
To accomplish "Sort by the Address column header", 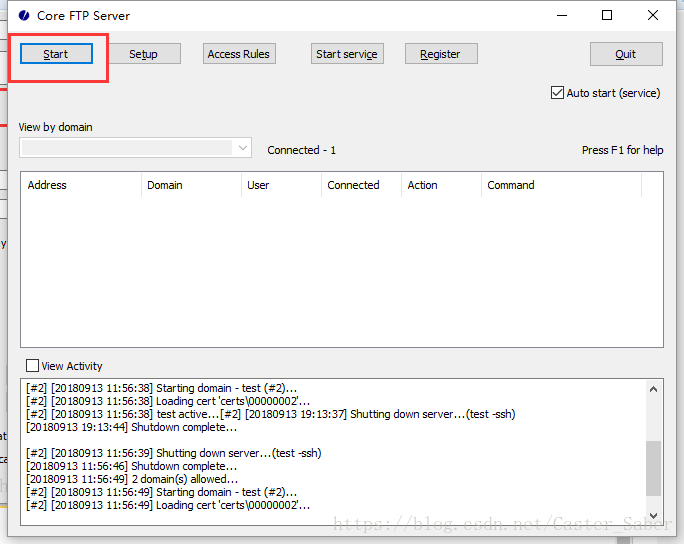I will tap(81, 185).
